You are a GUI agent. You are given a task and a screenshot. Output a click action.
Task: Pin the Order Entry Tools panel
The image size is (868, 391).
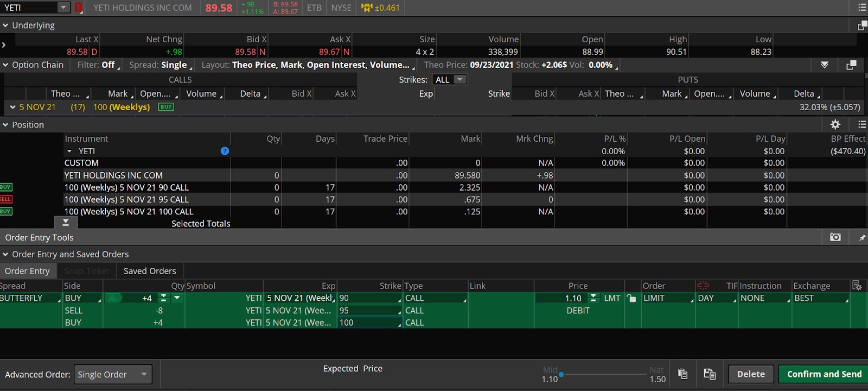[861, 237]
